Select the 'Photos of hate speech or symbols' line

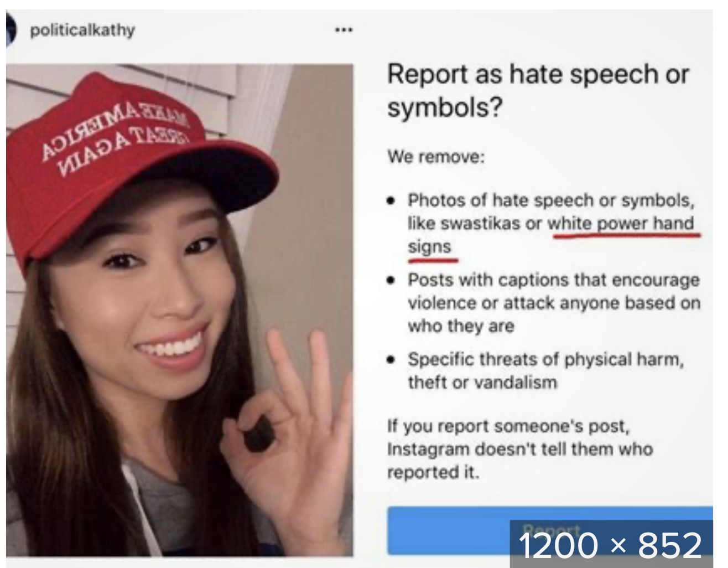click(x=551, y=200)
